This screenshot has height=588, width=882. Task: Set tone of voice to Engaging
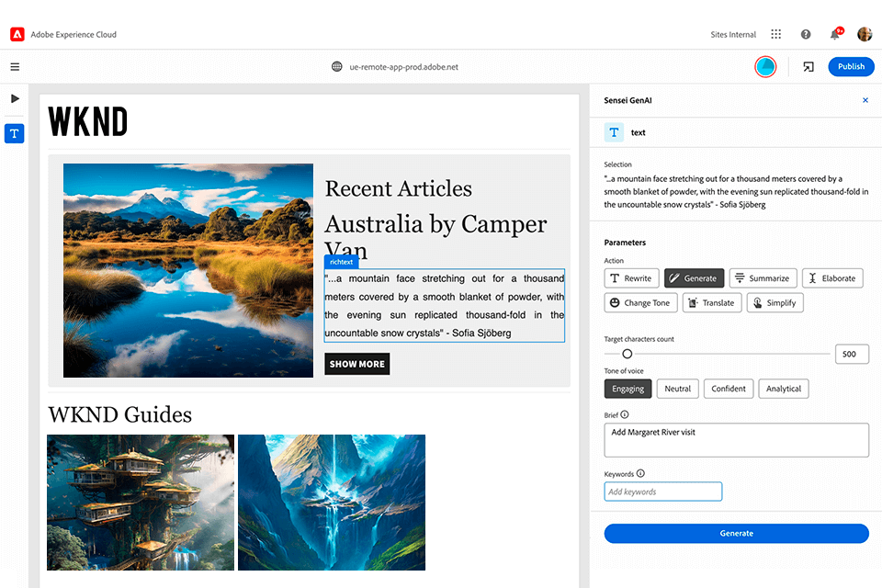click(628, 389)
